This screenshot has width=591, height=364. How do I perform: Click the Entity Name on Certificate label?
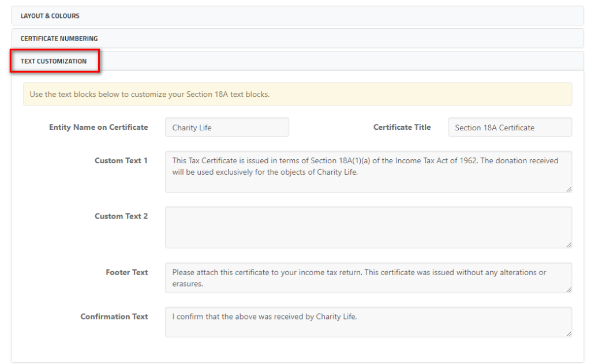point(98,127)
